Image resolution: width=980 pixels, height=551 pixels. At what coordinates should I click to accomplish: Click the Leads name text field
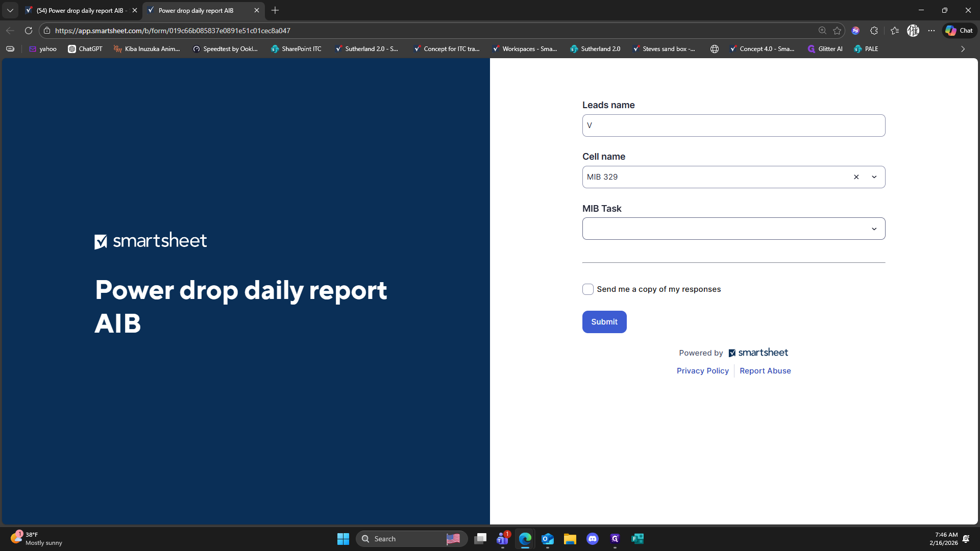point(733,126)
